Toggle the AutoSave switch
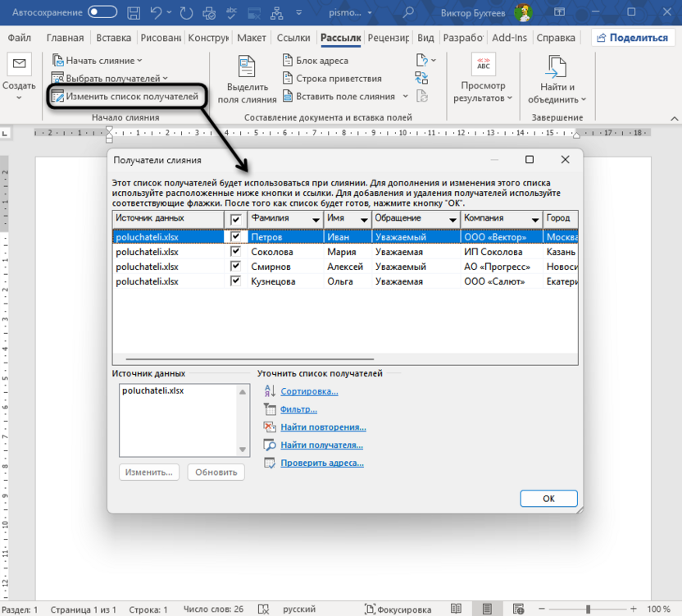 [x=102, y=12]
